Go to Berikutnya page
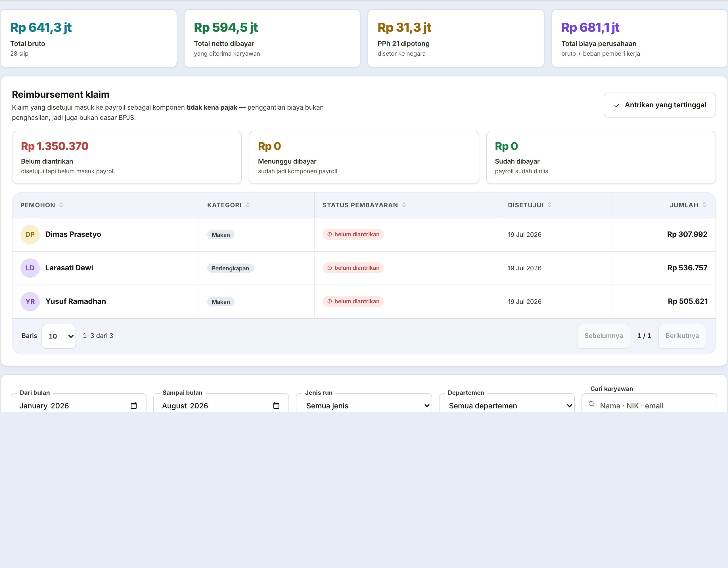The image size is (728, 568). [x=682, y=336]
